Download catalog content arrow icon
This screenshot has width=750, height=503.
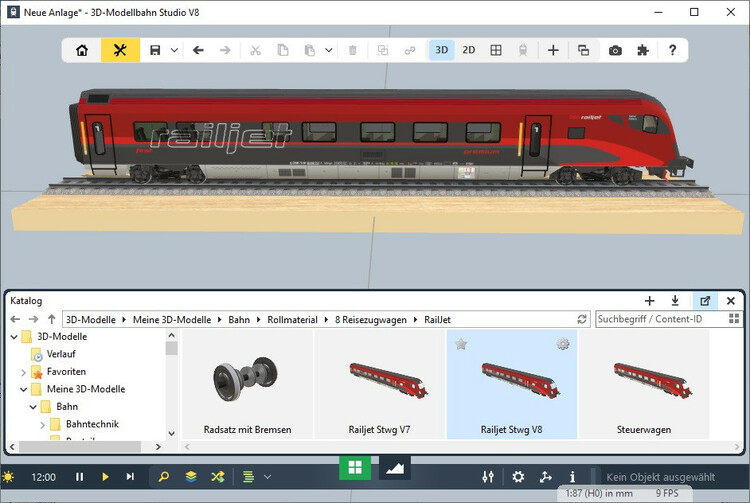coord(675,301)
